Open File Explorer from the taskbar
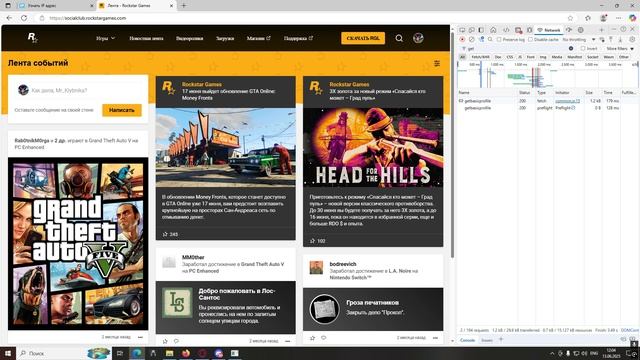640x360 pixels. [x=169, y=353]
